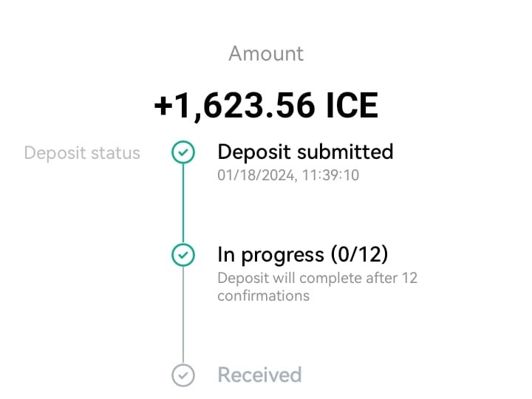Click the green timeline line below Deposit submitted
Screen dimensions: 532x399
coord(183,204)
